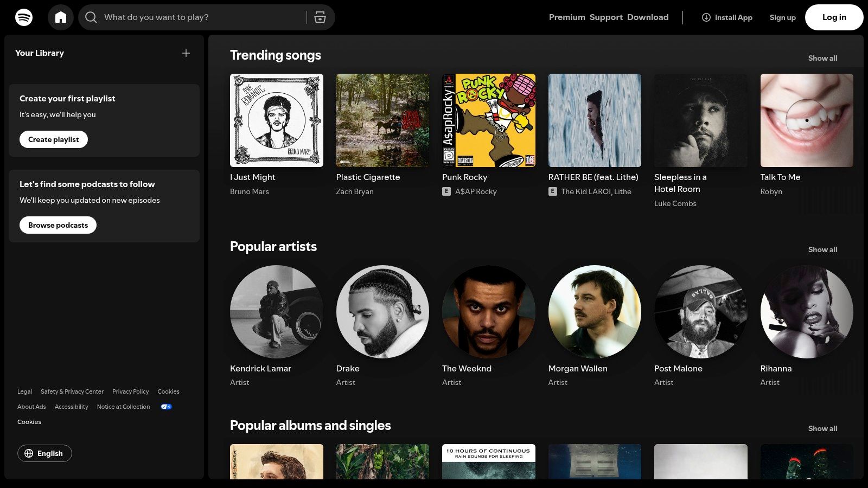Click the plus icon to create a library item
868x488 pixels.
(186, 53)
